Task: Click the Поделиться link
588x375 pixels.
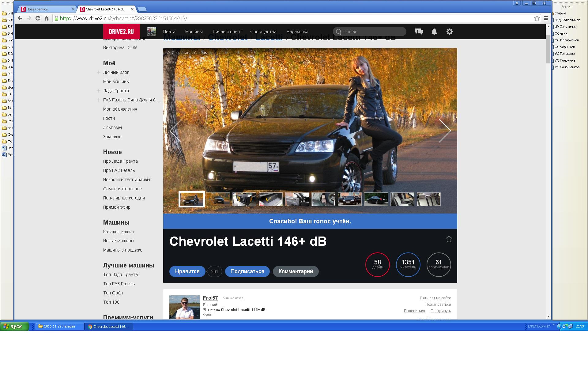Action: point(414,311)
